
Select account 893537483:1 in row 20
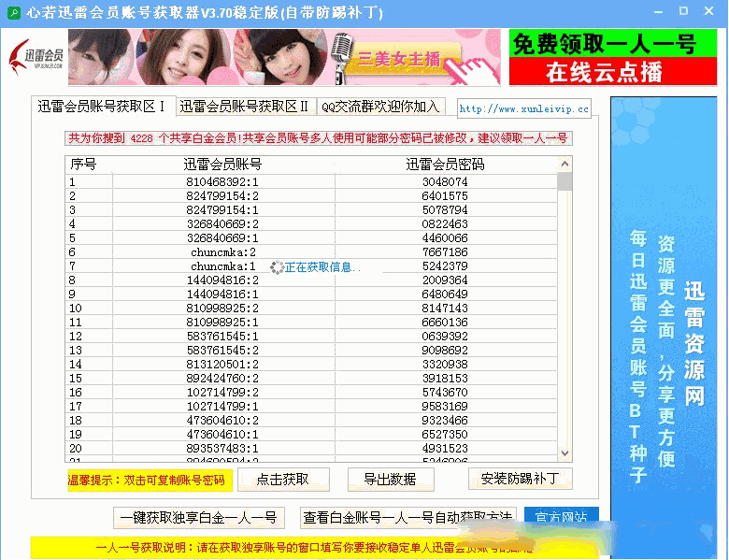[x=222, y=449]
